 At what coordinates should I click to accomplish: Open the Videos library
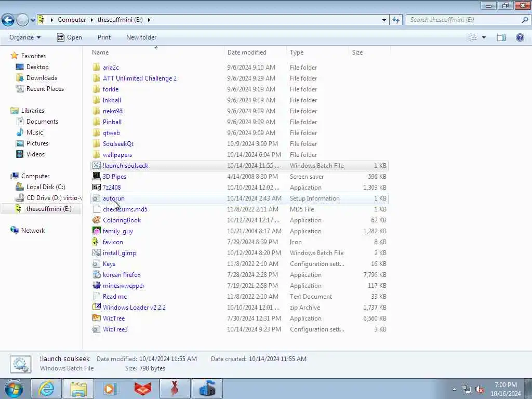click(35, 154)
